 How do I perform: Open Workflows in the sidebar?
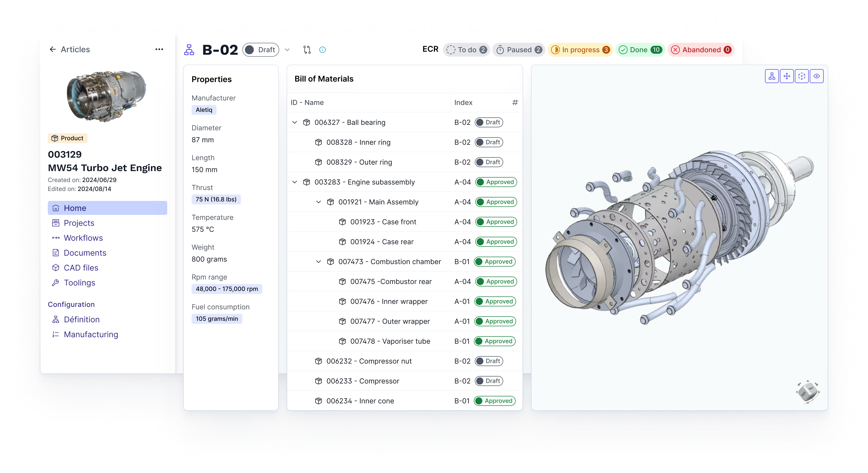[x=83, y=238]
